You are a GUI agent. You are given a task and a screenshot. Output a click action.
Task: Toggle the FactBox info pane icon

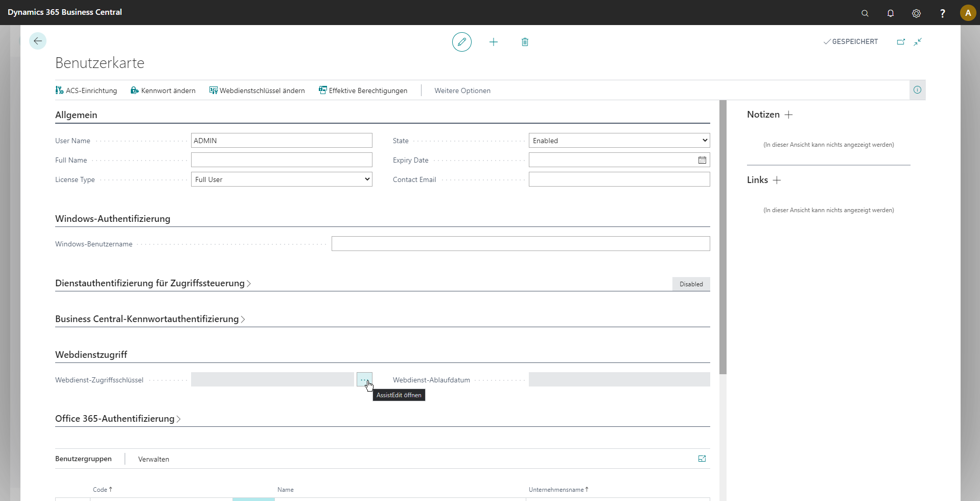point(917,90)
